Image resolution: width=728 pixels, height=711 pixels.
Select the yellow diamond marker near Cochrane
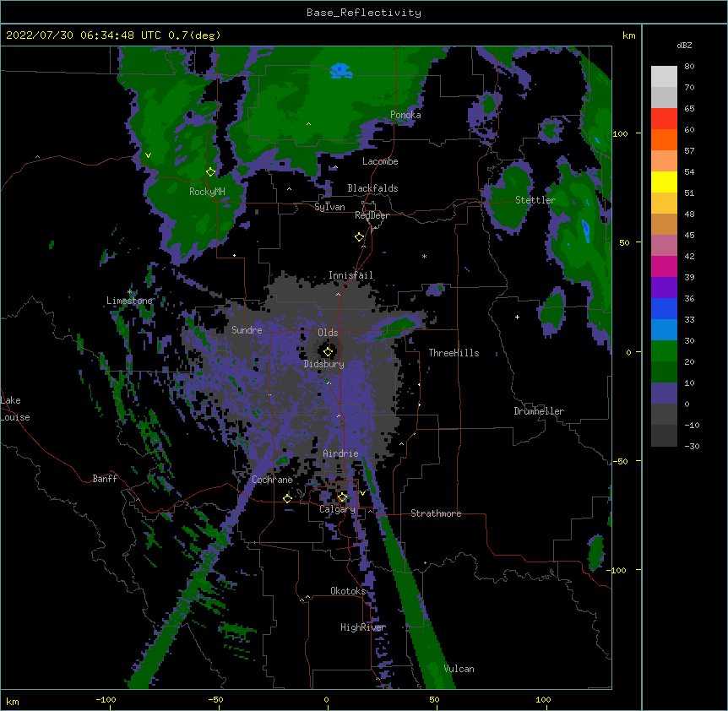[287, 498]
